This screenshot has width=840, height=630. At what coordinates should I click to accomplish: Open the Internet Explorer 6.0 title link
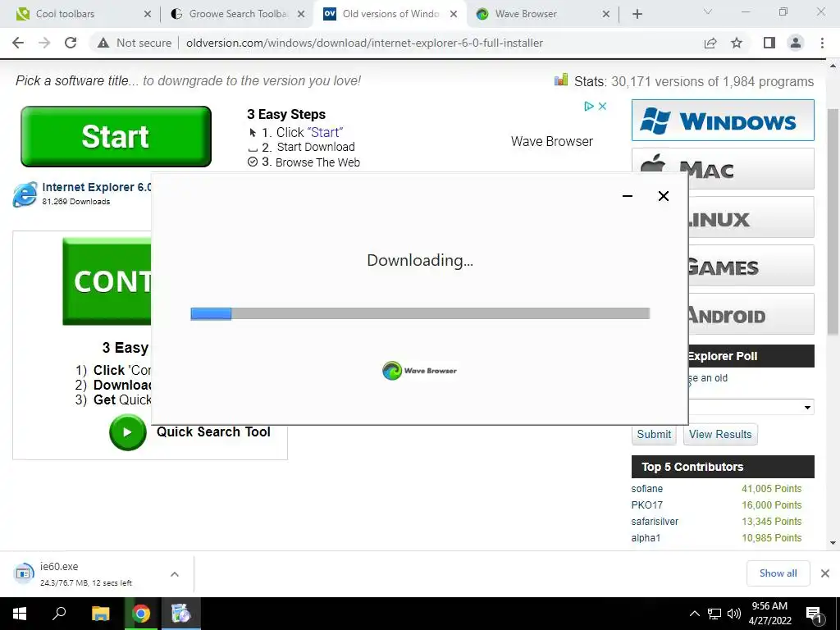click(x=97, y=187)
